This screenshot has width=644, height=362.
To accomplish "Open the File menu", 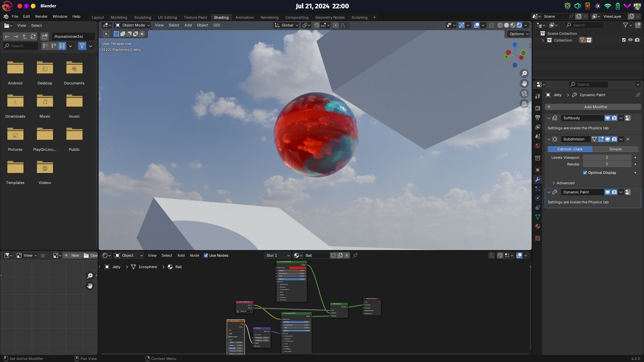I will [x=15, y=16].
